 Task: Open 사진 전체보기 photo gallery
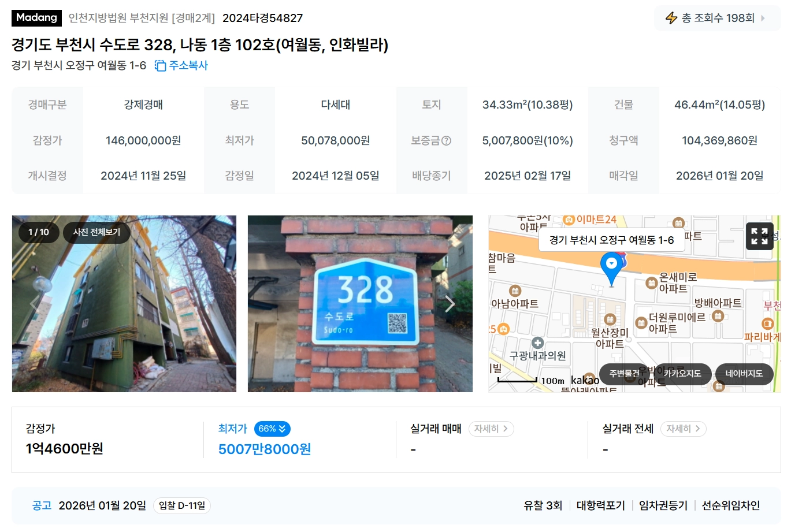[96, 232]
